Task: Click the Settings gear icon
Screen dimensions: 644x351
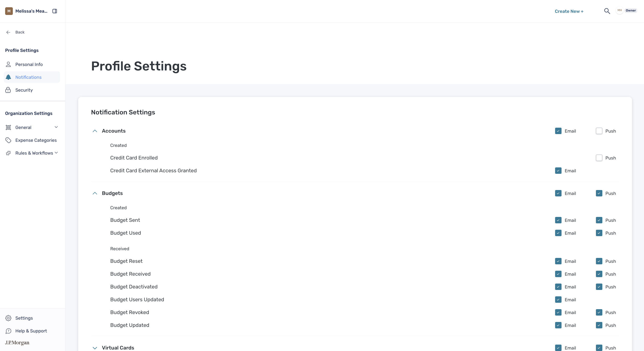Action: pyautogui.click(x=8, y=318)
